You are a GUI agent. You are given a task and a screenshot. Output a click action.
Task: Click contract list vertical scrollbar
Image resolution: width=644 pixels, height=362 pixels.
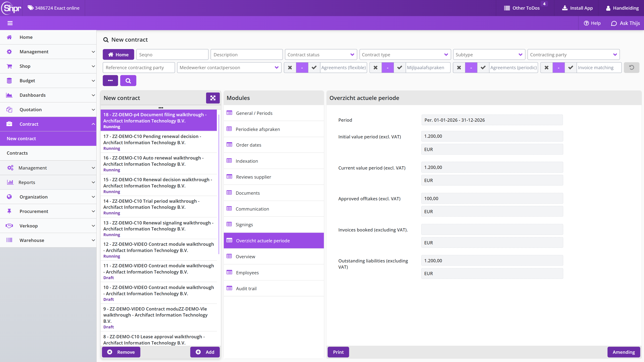point(219,184)
